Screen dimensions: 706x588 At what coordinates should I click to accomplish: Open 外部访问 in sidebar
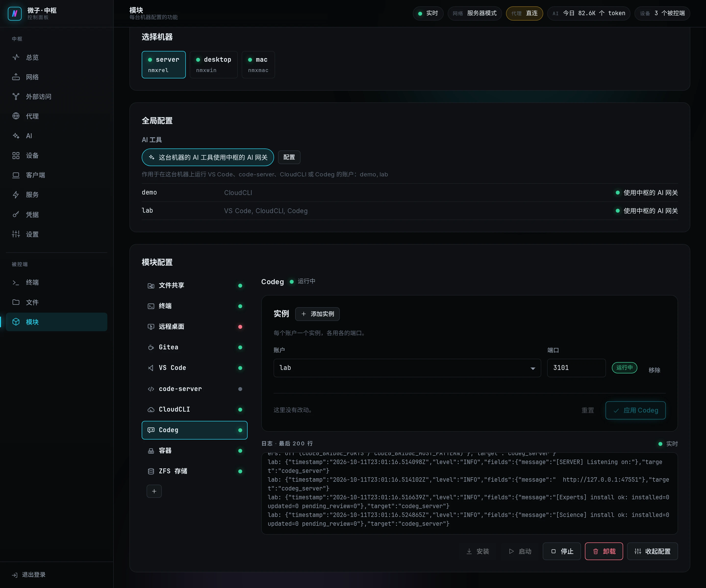[x=56, y=97]
